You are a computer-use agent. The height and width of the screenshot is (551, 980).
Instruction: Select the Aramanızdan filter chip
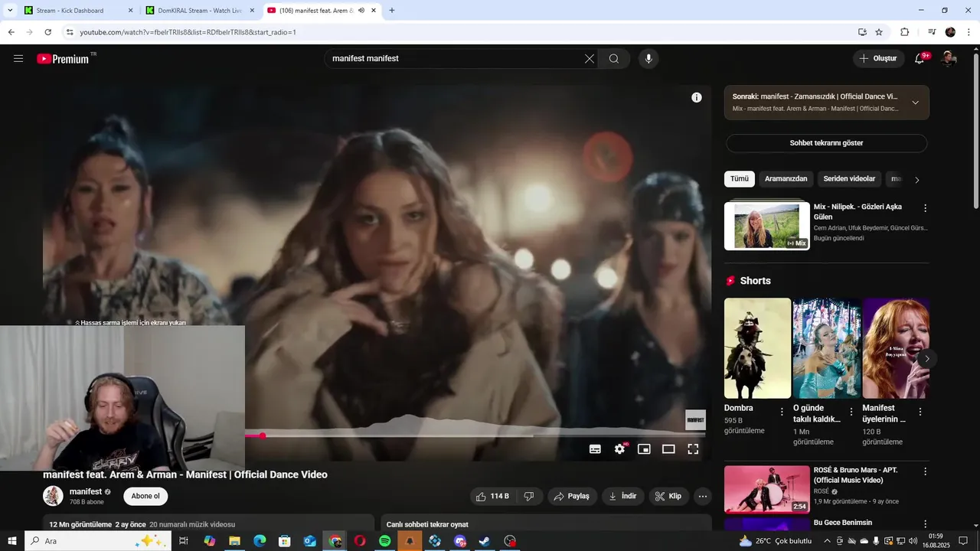(x=786, y=179)
